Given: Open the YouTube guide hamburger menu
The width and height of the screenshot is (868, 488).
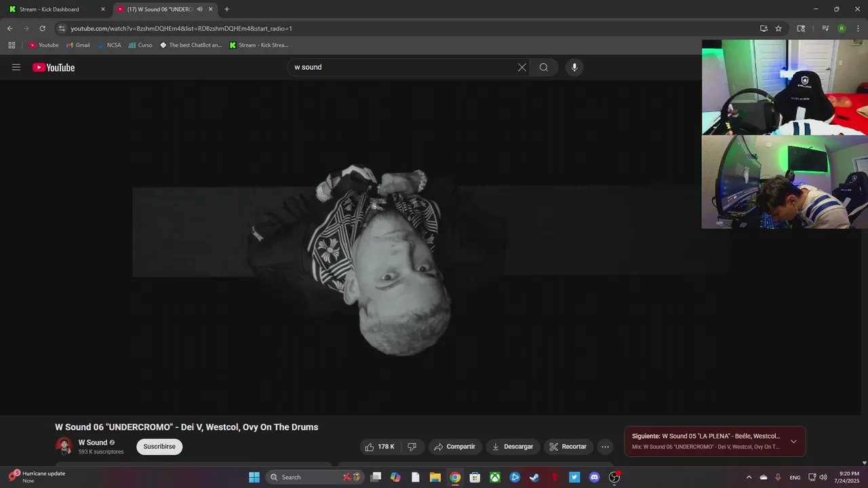Looking at the screenshot, I should [x=16, y=67].
